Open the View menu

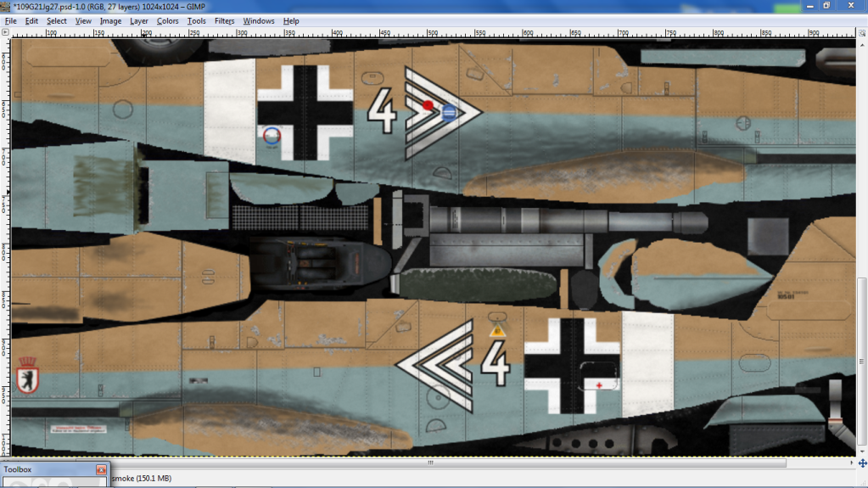tap(83, 21)
